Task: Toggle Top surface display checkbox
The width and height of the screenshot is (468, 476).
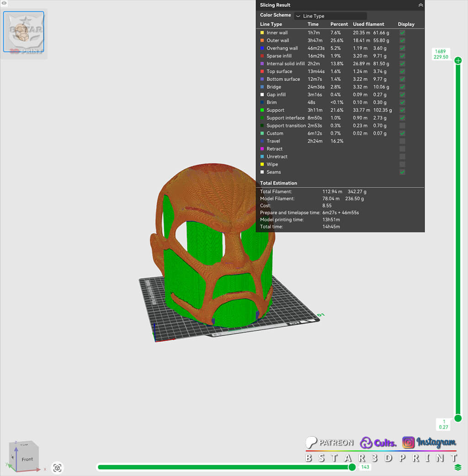Action: pyautogui.click(x=402, y=71)
